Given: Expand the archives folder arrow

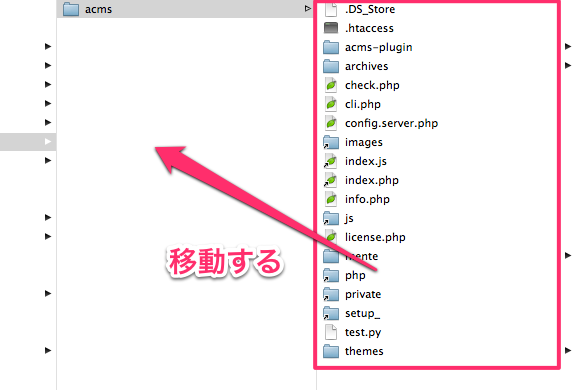Looking at the screenshot, I should point(568,66).
